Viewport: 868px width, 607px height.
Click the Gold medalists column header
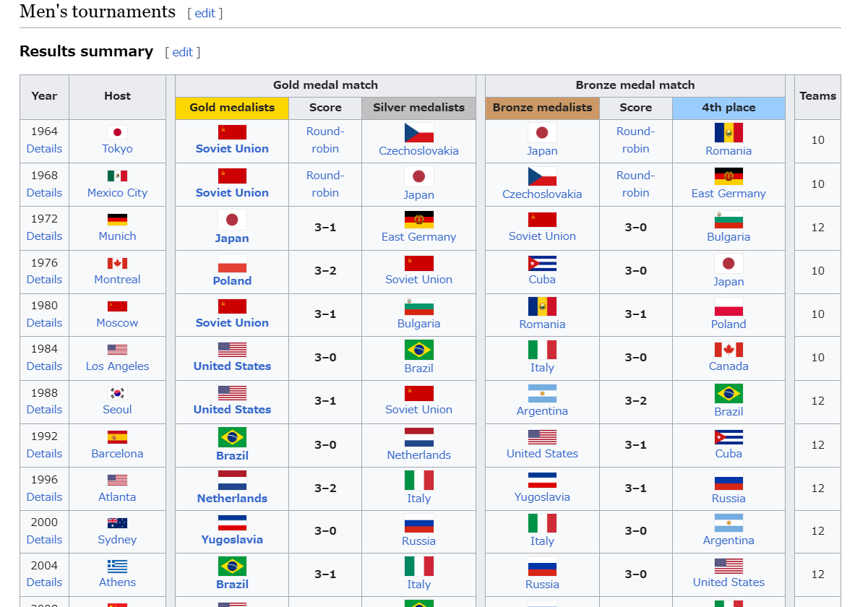tap(232, 108)
